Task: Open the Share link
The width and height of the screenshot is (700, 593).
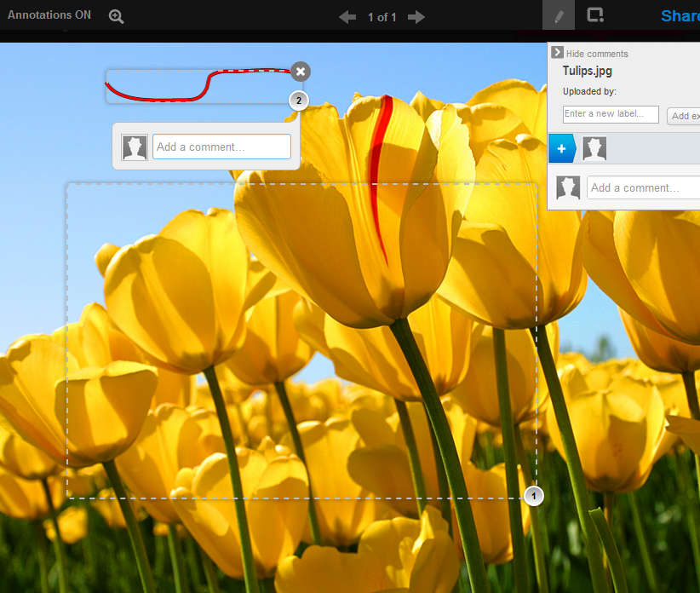Action: [680, 16]
